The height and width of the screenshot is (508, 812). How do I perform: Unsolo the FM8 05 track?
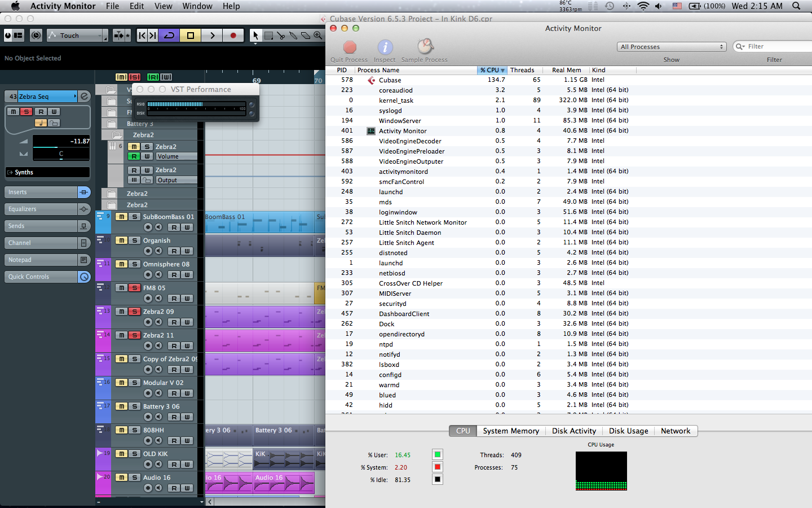[x=134, y=288]
